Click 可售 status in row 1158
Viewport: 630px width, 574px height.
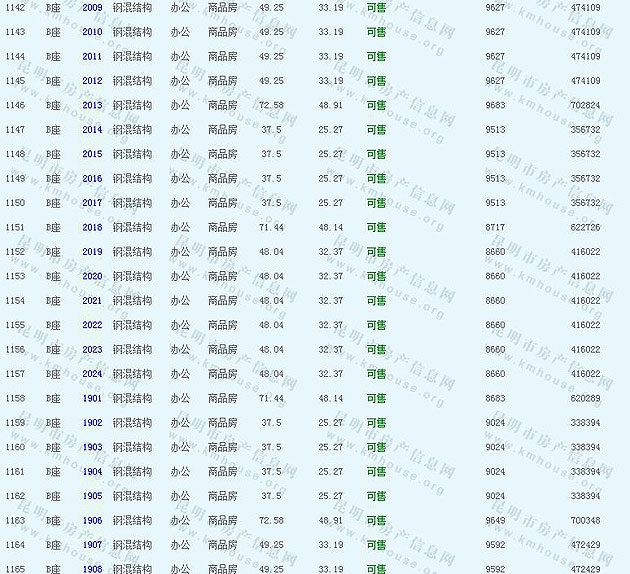click(376, 398)
